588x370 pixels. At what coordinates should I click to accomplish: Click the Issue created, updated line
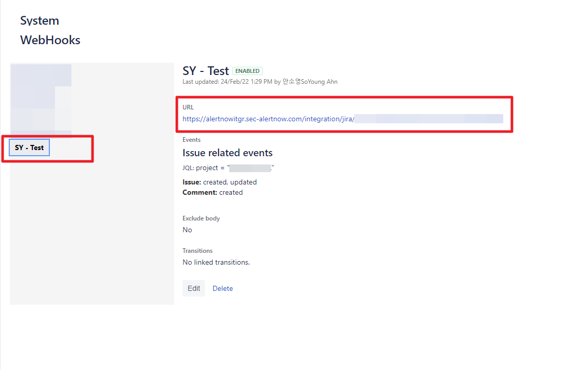[219, 182]
